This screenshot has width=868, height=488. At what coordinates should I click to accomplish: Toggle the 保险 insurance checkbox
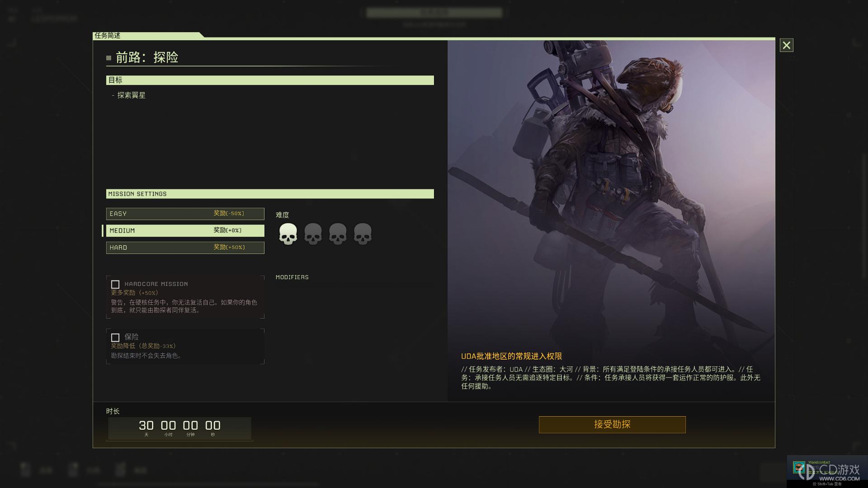pyautogui.click(x=115, y=338)
